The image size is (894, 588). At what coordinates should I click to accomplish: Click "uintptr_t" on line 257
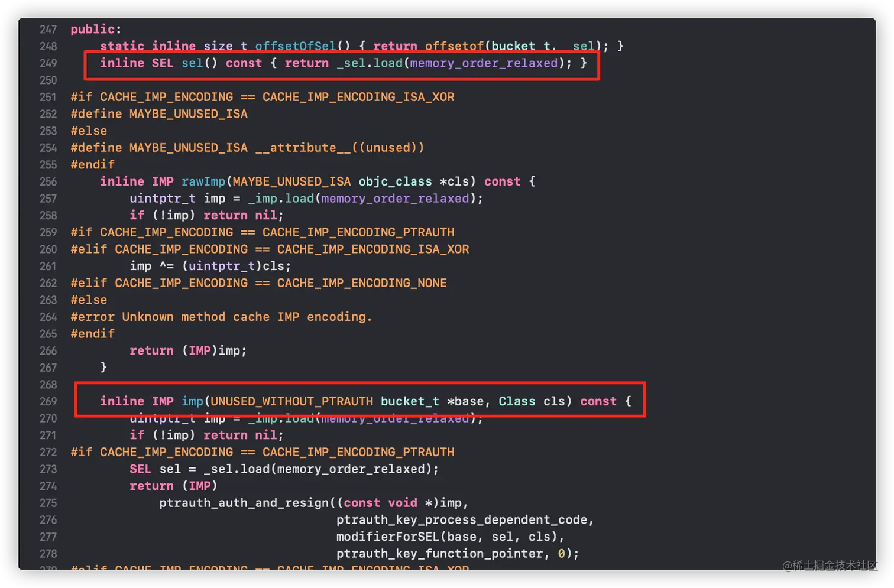click(163, 199)
